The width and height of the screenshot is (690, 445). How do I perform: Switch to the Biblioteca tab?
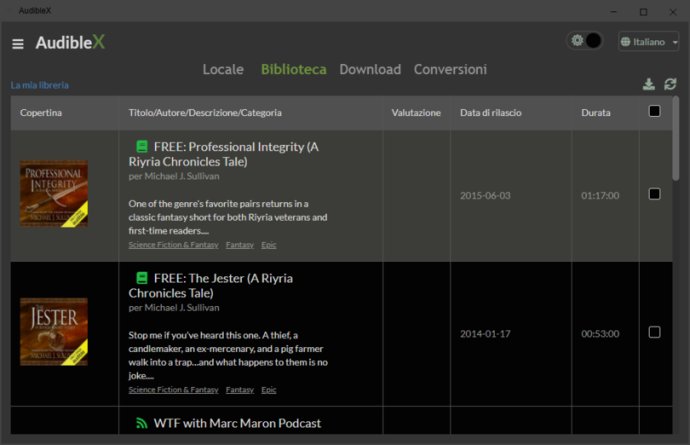coord(294,70)
